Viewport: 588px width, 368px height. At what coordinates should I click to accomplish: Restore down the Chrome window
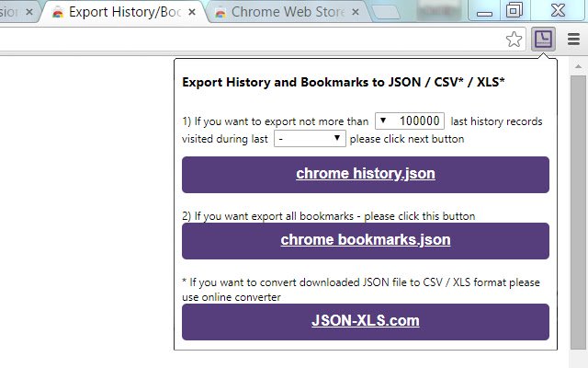[514, 10]
